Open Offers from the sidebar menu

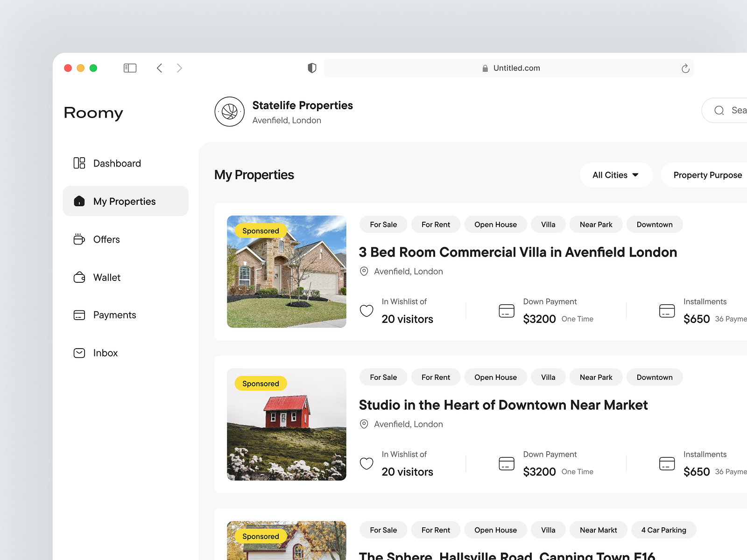[106, 239]
